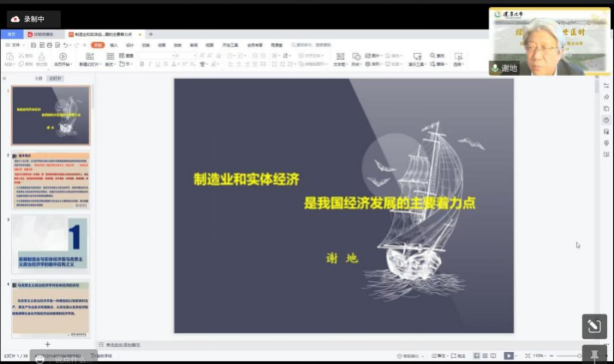Viewport: 614px width, 364px height.
Task: Switch to slide sorter view
Action: [x=485, y=356]
